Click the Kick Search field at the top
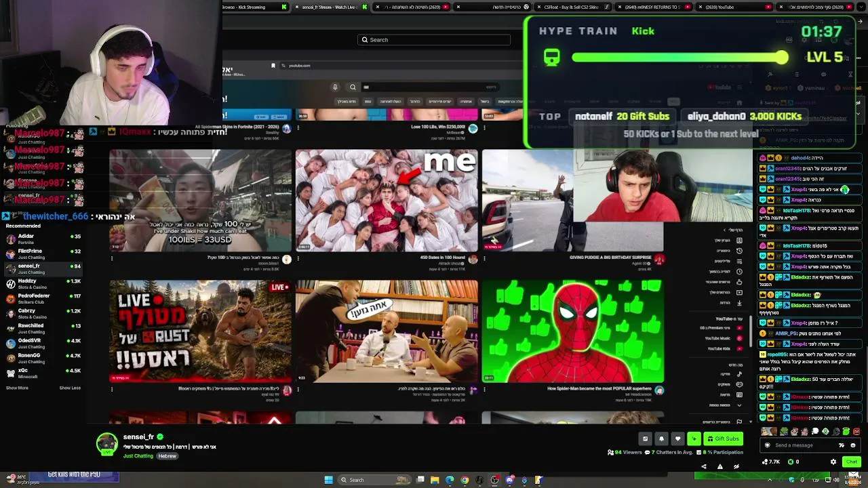Viewport: 868px width, 488px height. tap(434, 40)
